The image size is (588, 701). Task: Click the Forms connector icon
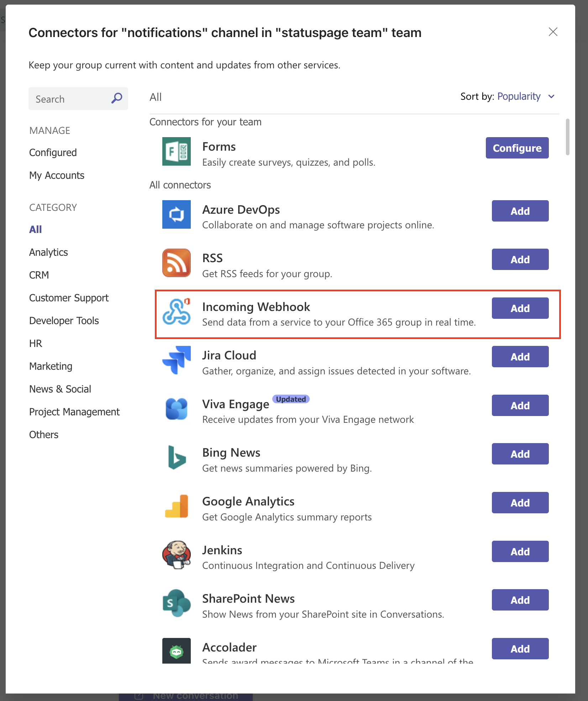[176, 151]
